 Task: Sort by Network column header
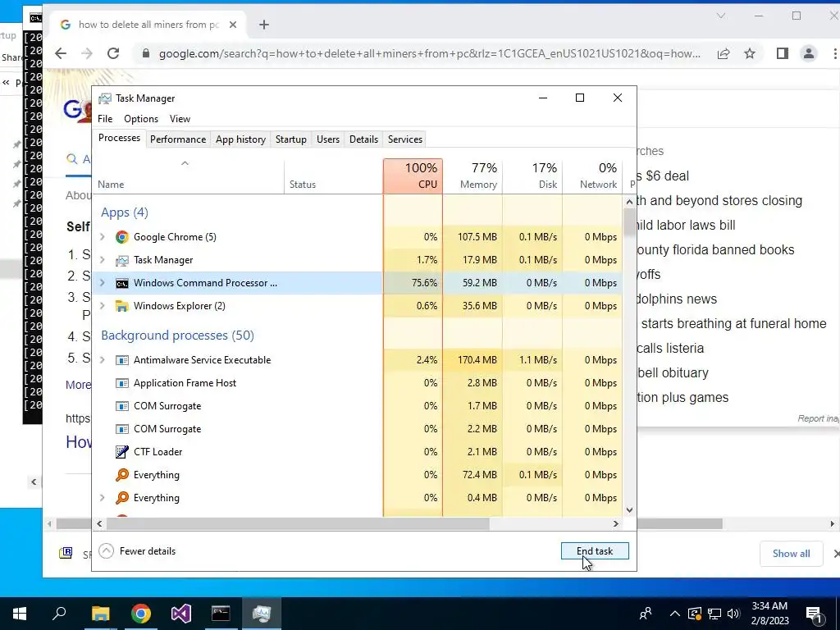pos(593,176)
